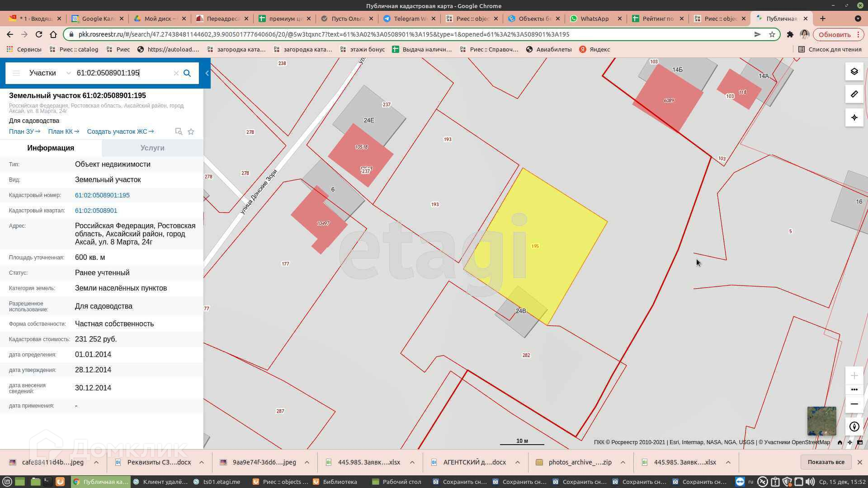This screenshot has height=488, width=868.
Task: Reset map orientation compass icon
Action: coord(854,427)
